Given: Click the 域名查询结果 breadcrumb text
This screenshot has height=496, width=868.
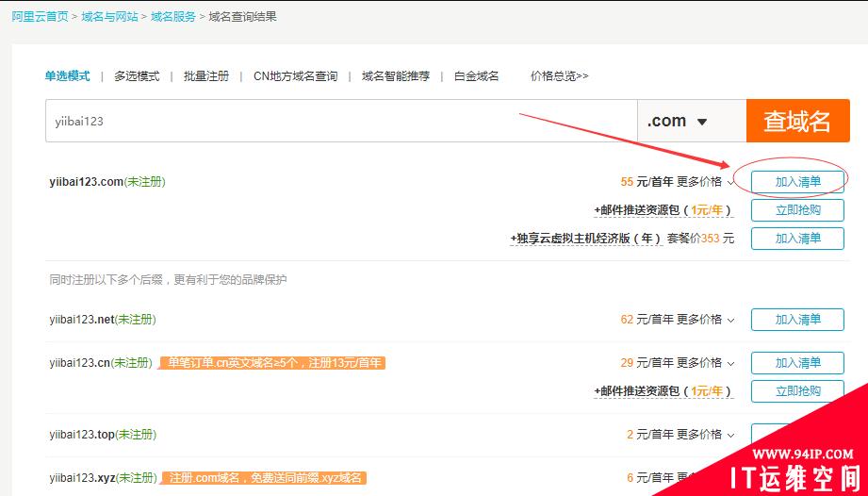Looking at the screenshot, I should (x=242, y=17).
